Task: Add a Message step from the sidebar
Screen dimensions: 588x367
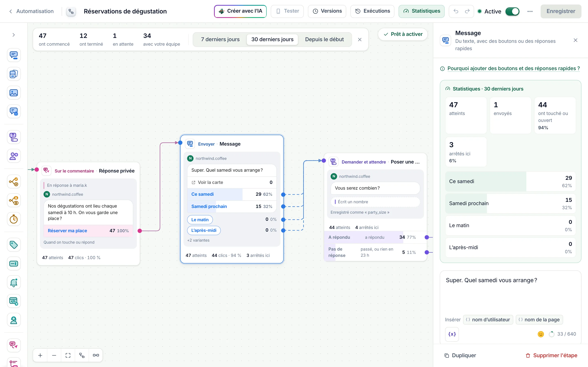Action: point(14,55)
